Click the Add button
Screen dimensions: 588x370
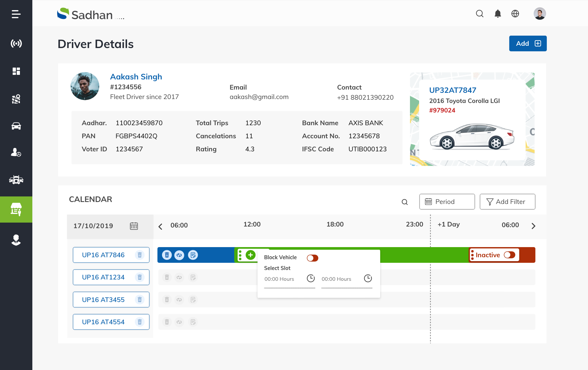pyautogui.click(x=528, y=43)
